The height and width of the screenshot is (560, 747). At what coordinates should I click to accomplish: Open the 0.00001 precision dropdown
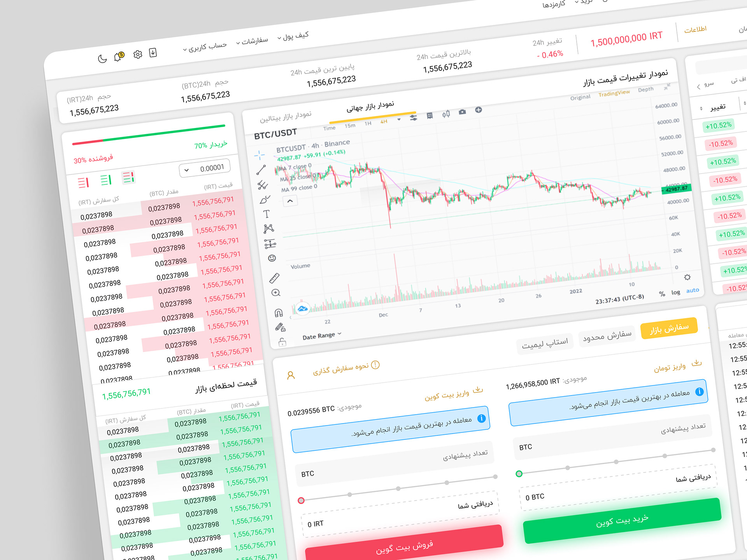point(205,168)
